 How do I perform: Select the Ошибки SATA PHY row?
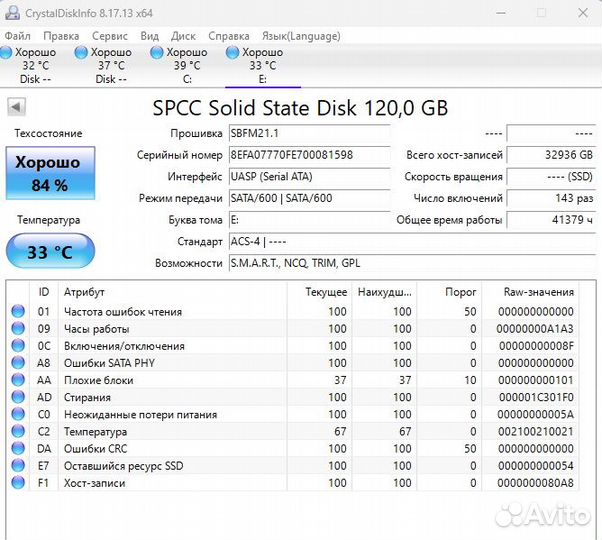(x=293, y=363)
